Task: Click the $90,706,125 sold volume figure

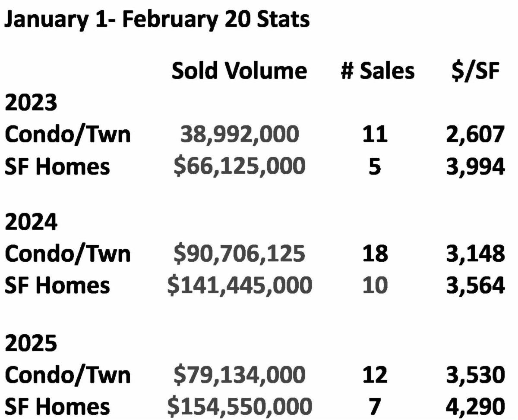Action: pyautogui.click(x=239, y=254)
